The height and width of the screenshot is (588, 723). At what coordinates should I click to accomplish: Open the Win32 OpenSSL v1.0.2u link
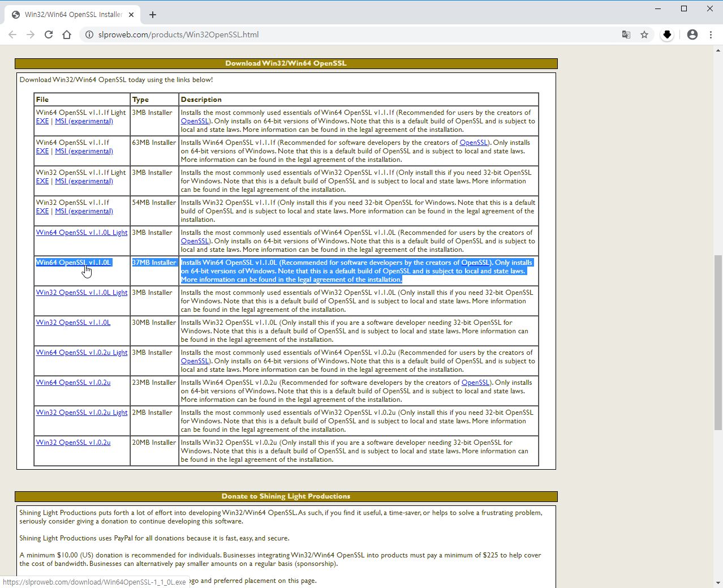[74, 443]
